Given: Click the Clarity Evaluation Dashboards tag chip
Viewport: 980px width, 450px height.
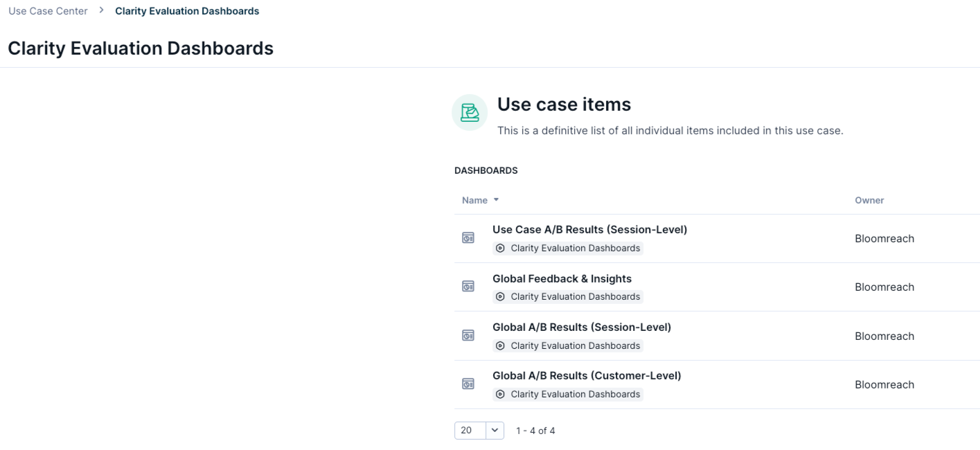Looking at the screenshot, I should point(568,247).
